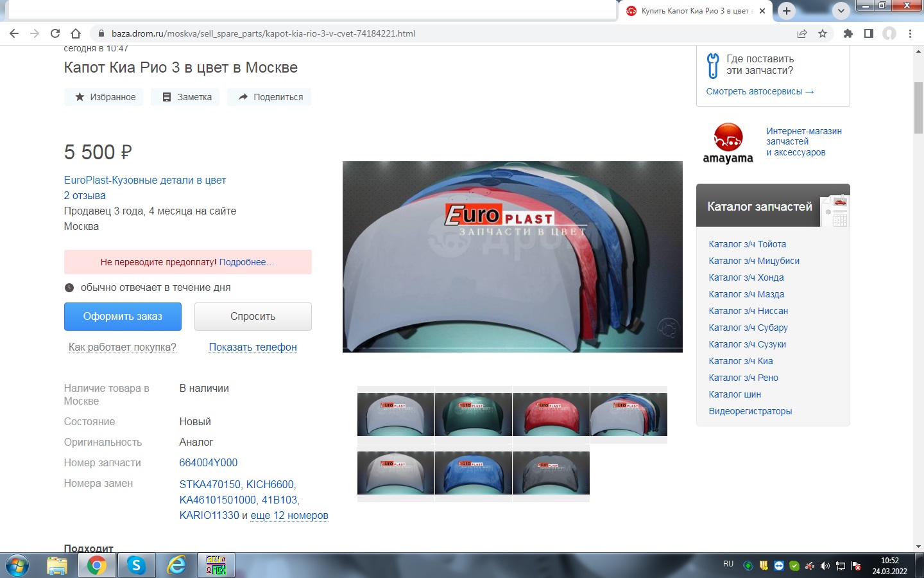The height and width of the screenshot is (578, 924).
Task: Click the share page icon in address bar
Action: 802,33
